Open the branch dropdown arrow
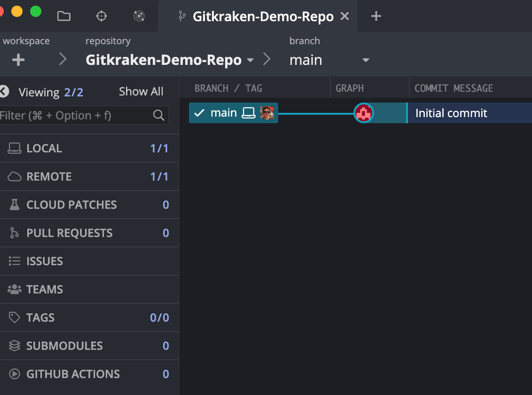 tap(366, 60)
